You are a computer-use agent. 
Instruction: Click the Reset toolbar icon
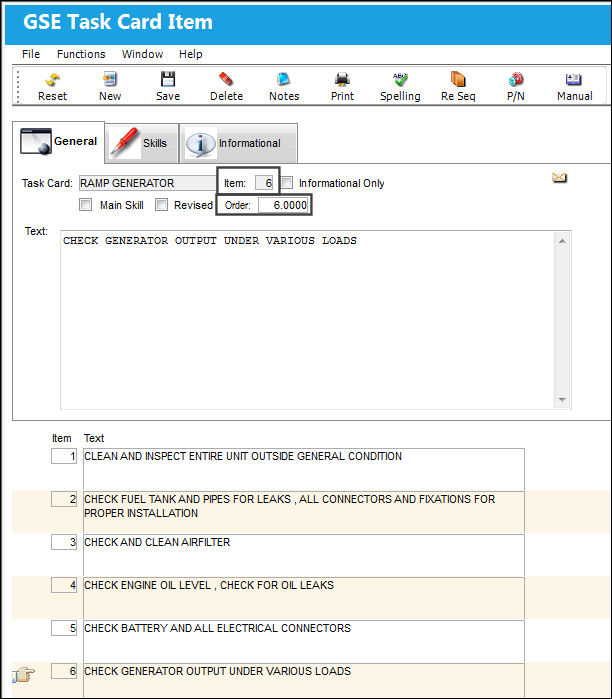tap(52, 86)
